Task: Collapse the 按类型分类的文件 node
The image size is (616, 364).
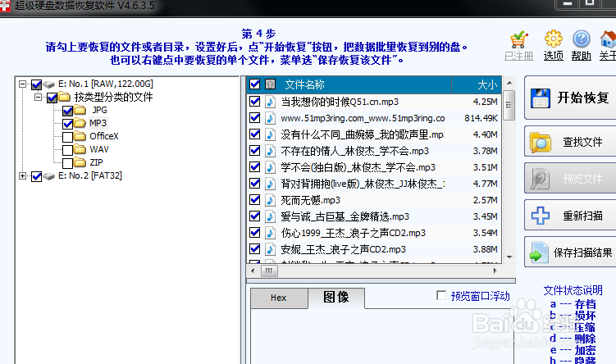Action: pos(38,97)
